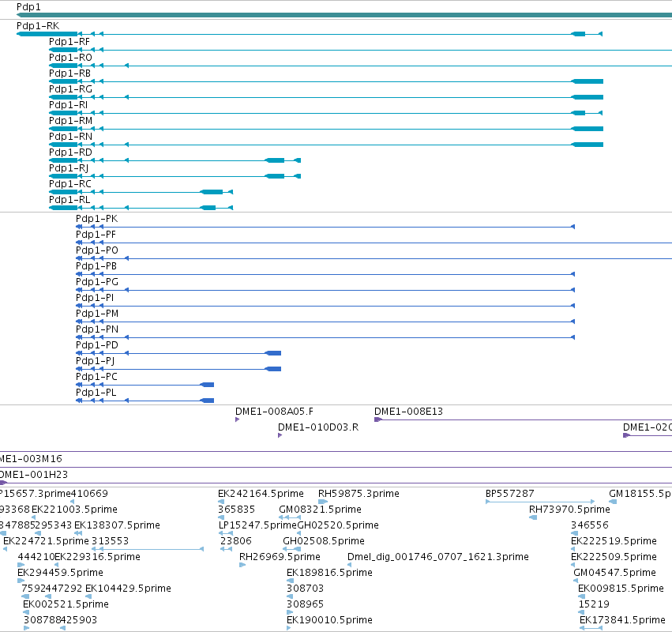Click the Pdp1-RB transcript label
This screenshot has height=632, width=672.
point(69,73)
